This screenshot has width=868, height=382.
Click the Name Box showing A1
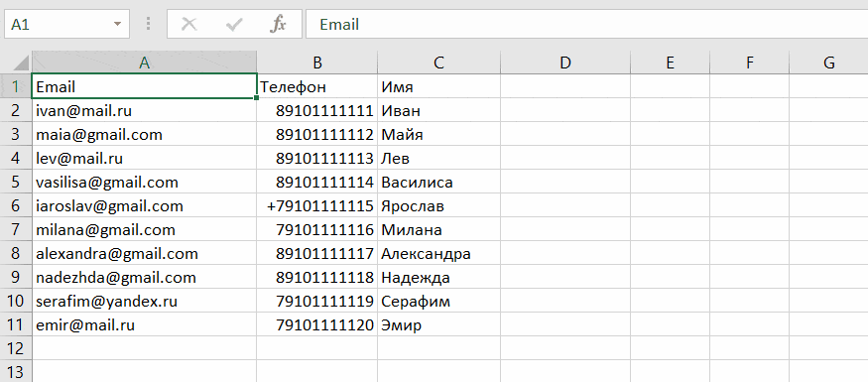66,25
